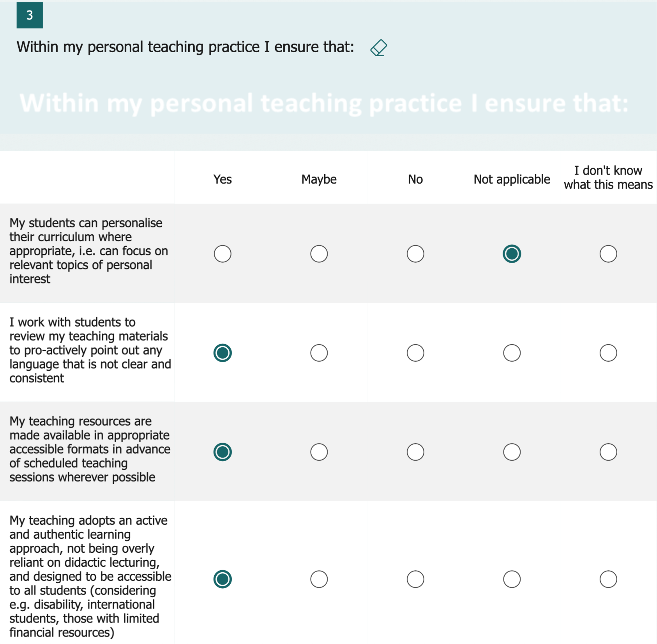Choose No for personalise curriculum statement
Viewport: 657px width, 644px height.
click(415, 254)
